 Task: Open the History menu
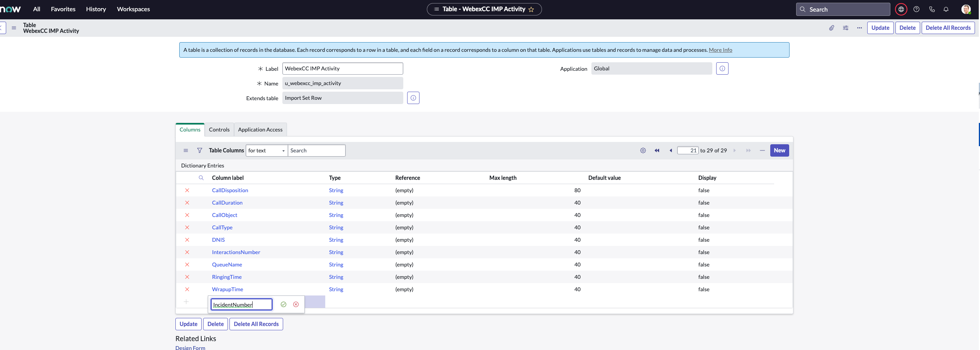pyautogui.click(x=96, y=9)
